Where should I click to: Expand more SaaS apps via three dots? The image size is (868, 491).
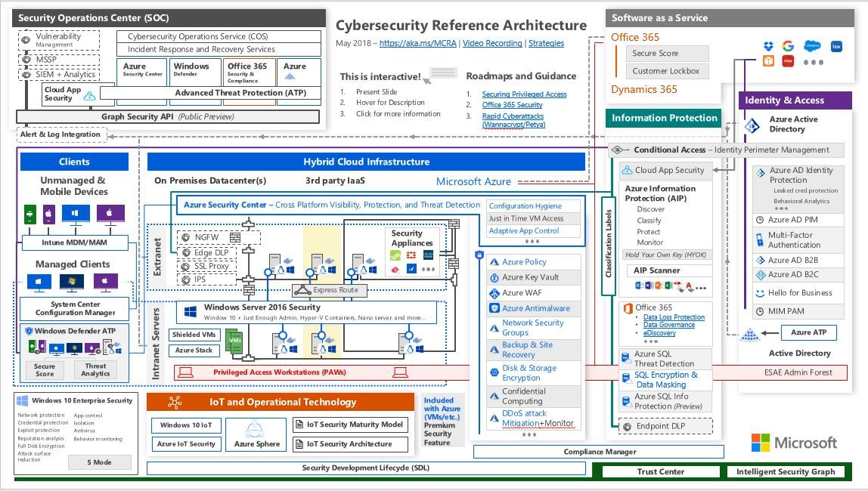(x=813, y=62)
